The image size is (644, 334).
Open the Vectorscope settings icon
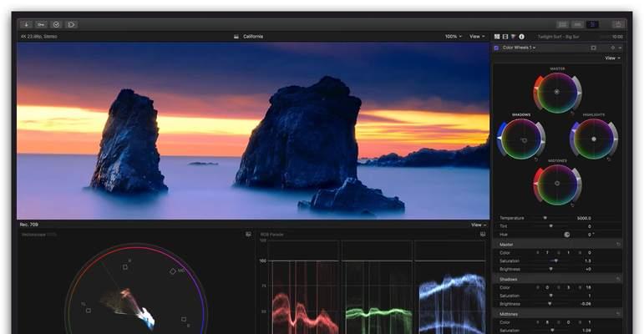[248, 234]
